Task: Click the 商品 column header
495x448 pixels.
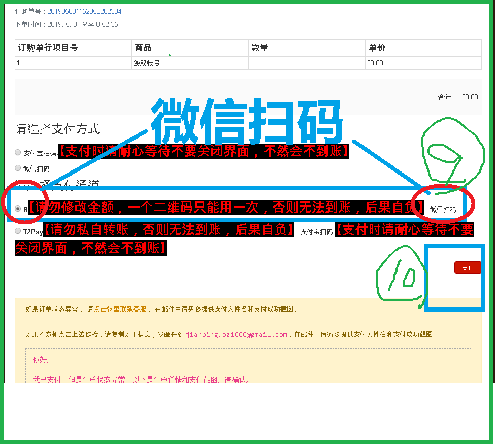Action: tap(190, 48)
